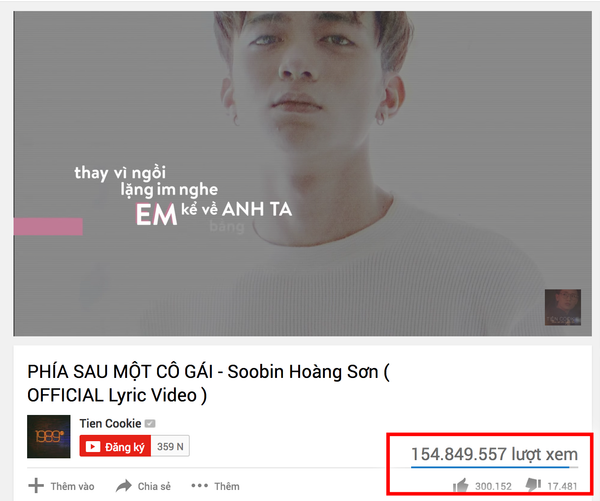Click the 154.849.557 lượt xem view count
Image resolution: width=600 pixels, height=501 pixels.
pos(494,454)
